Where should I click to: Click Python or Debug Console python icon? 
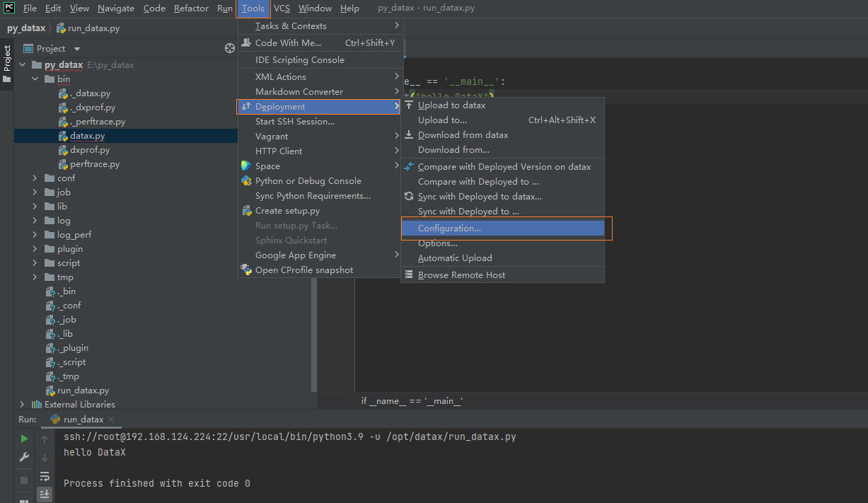pyautogui.click(x=246, y=180)
